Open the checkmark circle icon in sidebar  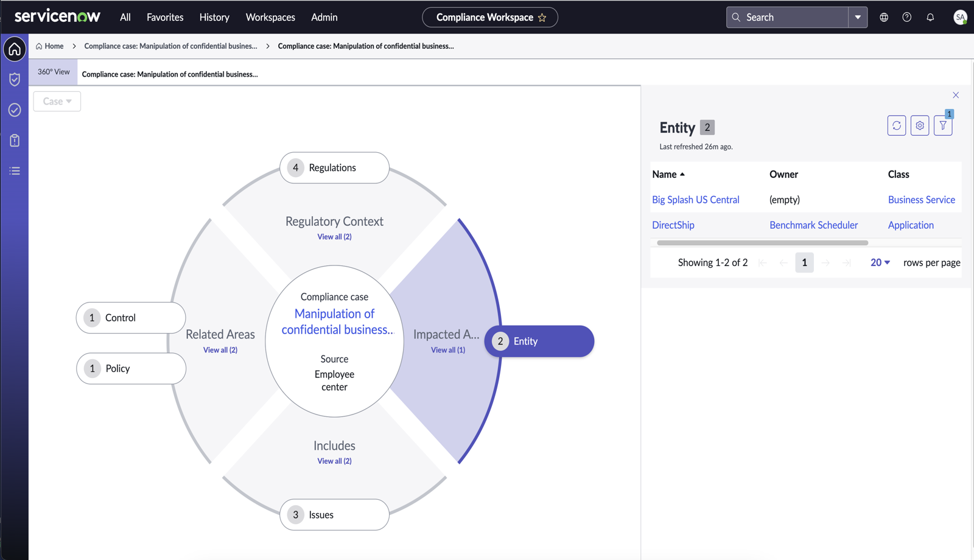pyautogui.click(x=15, y=110)
